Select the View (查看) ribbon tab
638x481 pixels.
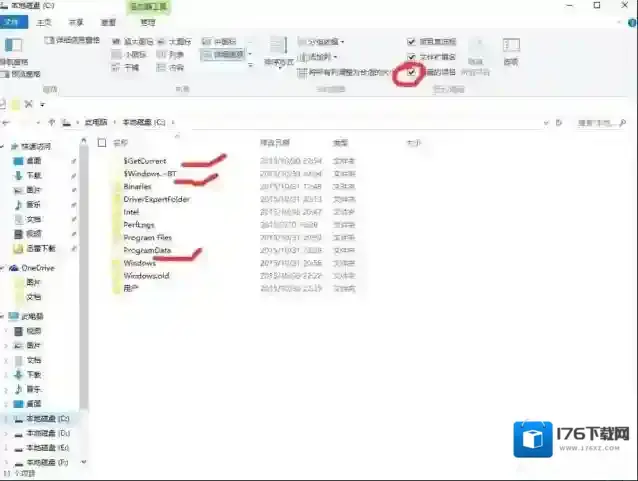point(108,22)
